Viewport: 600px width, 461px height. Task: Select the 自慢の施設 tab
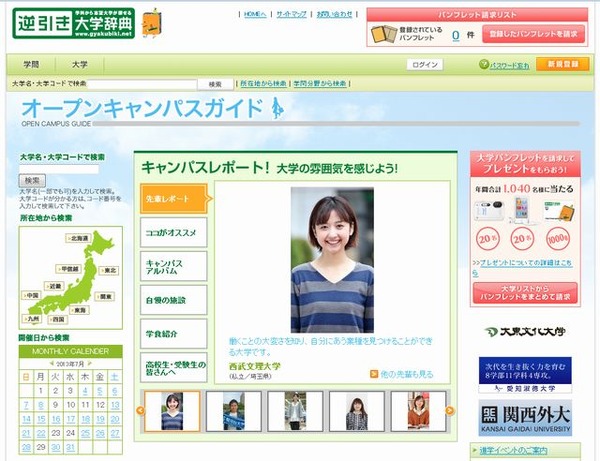(174, 300)
